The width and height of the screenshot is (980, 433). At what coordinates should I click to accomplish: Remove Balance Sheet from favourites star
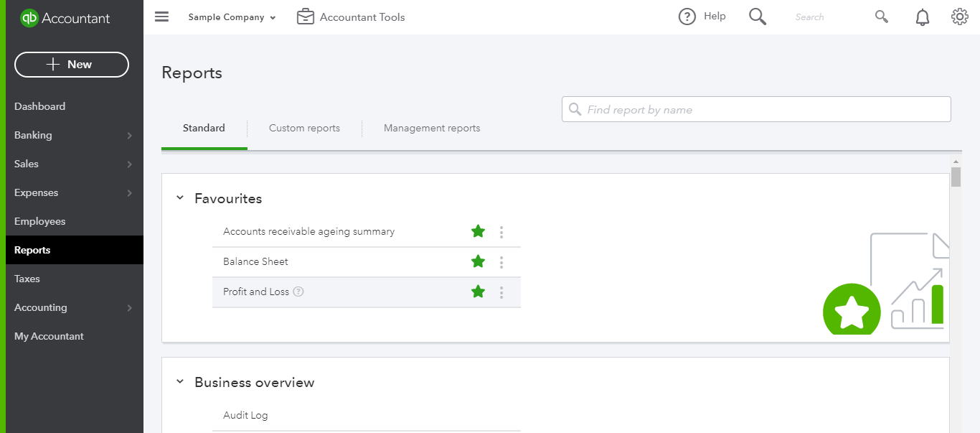pos(478,261)
